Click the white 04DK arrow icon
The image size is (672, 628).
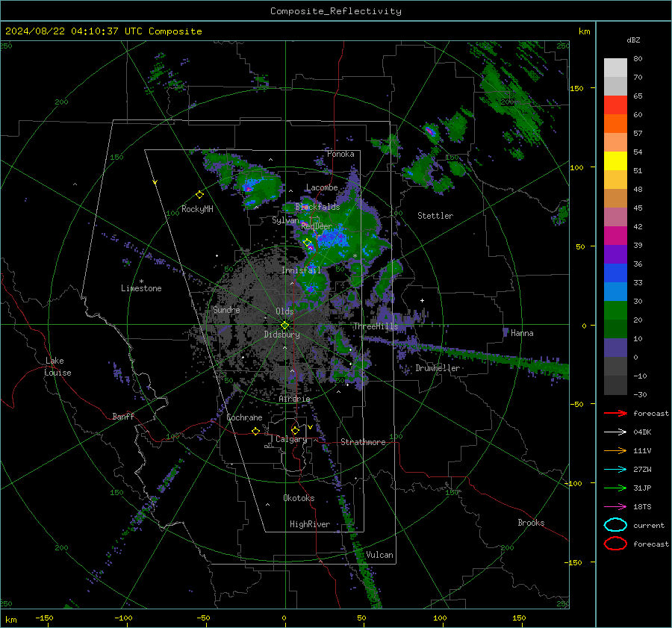(x=615, y=432)
